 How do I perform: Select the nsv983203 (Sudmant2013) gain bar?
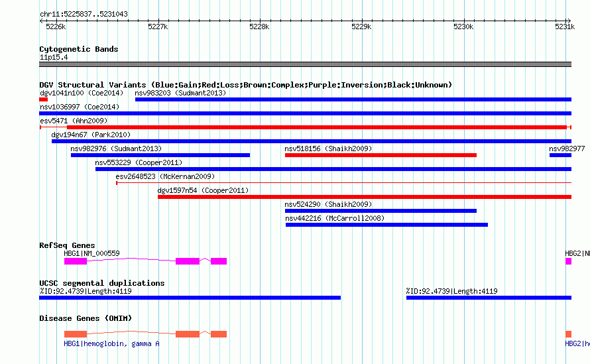353,99
